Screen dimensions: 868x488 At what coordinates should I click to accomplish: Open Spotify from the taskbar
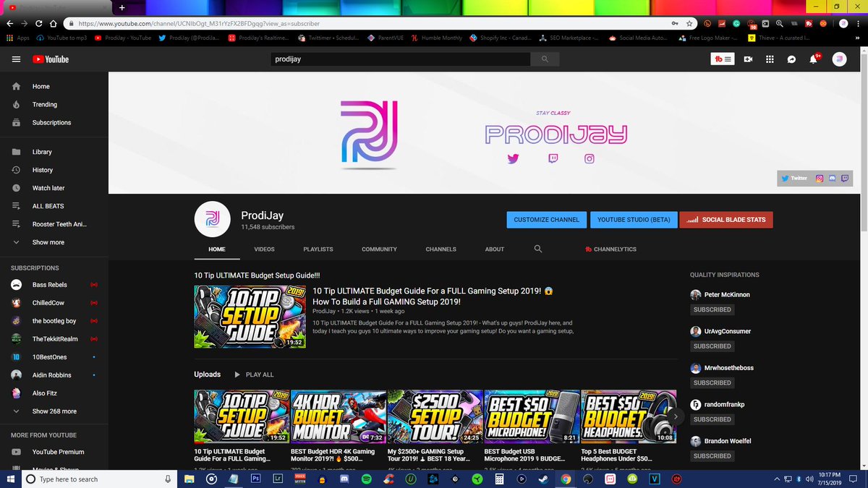click(x=366, y=479)
